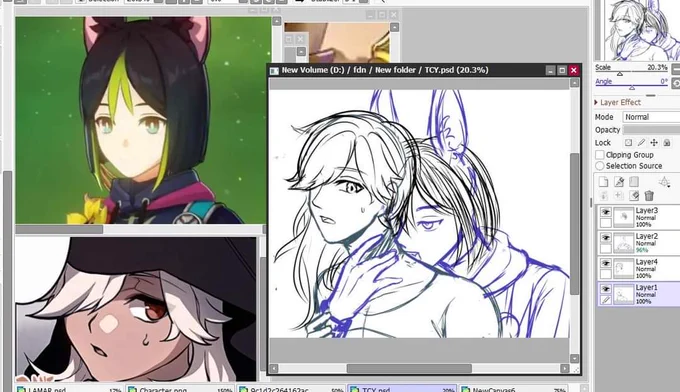The height and width of the screenshot is (392, 680).
Task: Click the New Linework Layer icon
Action: click(619, 182)
